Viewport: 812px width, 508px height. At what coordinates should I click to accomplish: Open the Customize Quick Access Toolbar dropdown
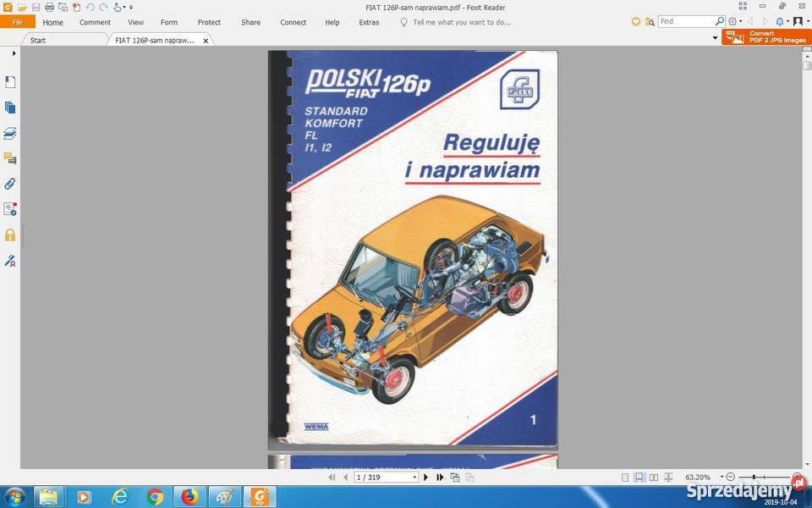coord(131,8)
